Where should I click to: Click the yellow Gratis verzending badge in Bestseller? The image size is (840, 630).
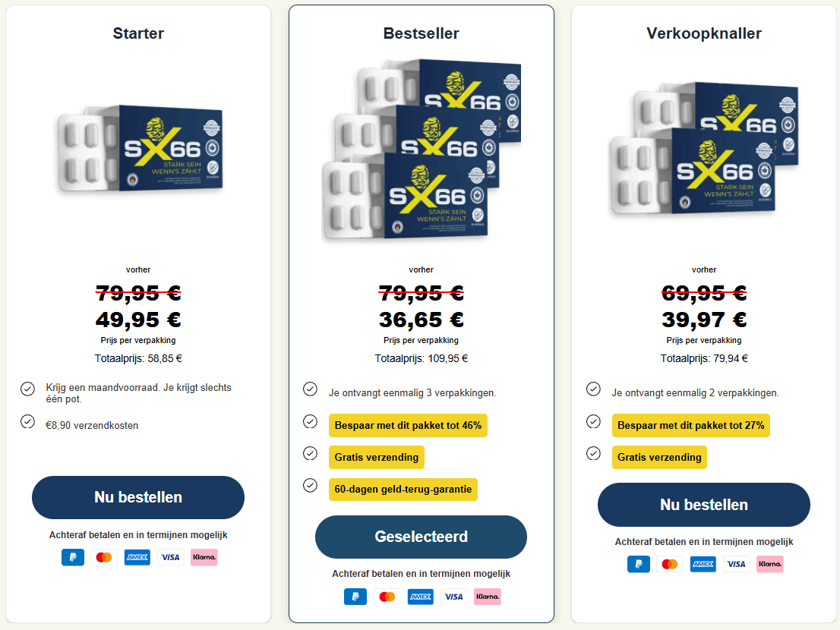(x=377, y=458)
